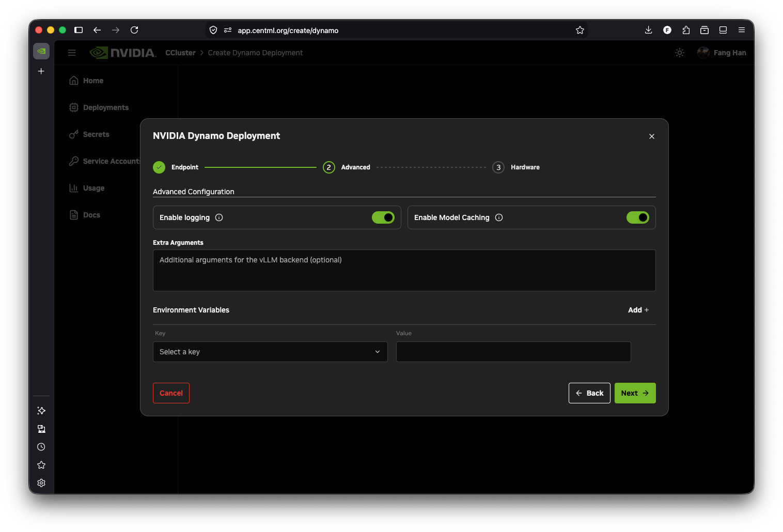The width and height of the screenshot is (783, 532).
Task: Select the Advanced step 2
Action: (x=347, y=167)
